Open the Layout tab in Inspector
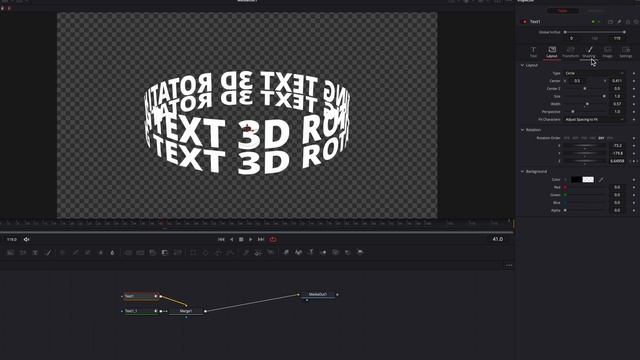This screenshot has width=640, height=360. point(552,52)
